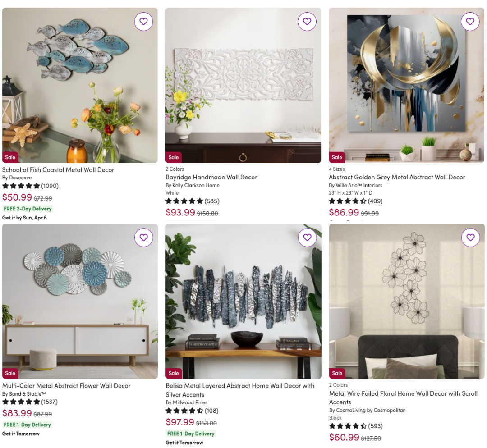Image resolution: width=487 pixels, height=448 pixels.
Task: Heart the Abstract Golden Grey Metal decor
Action: [x=470, y=22]
